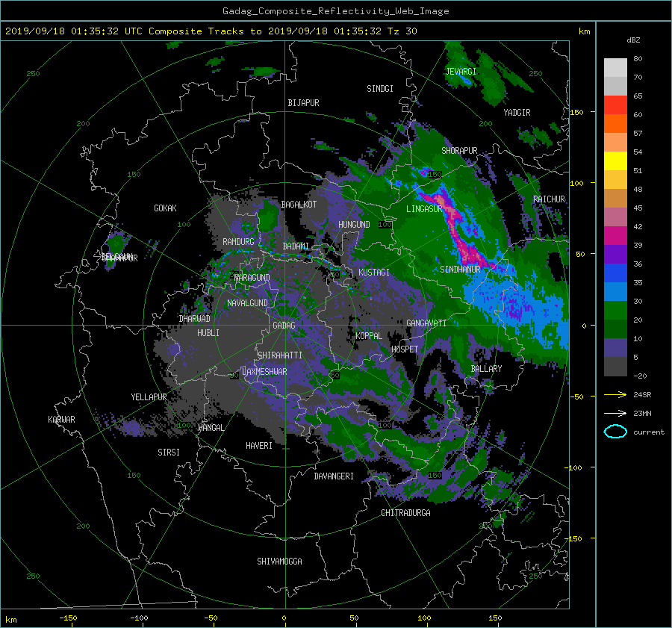Click the Gadag_Composite_Reflectivity_Web_Image title
This screenshot has height=628, width=672.
[x=335, y=11]
